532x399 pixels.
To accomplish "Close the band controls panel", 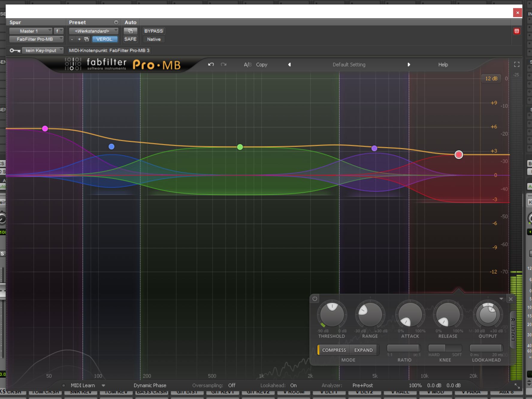I will pyautogui.click(x=511, y=299).
